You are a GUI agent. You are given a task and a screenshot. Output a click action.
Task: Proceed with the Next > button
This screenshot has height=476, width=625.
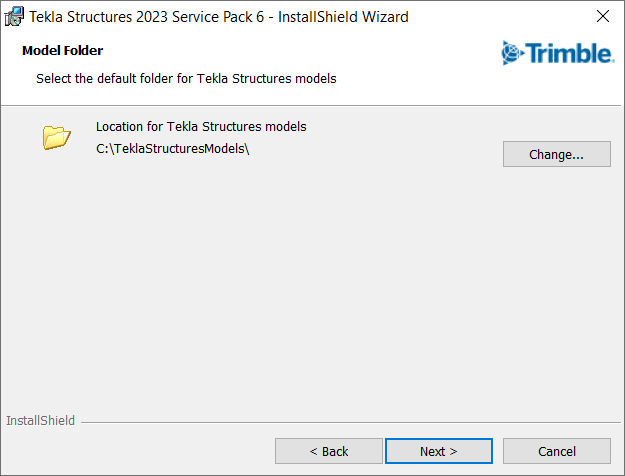(439, 451)
